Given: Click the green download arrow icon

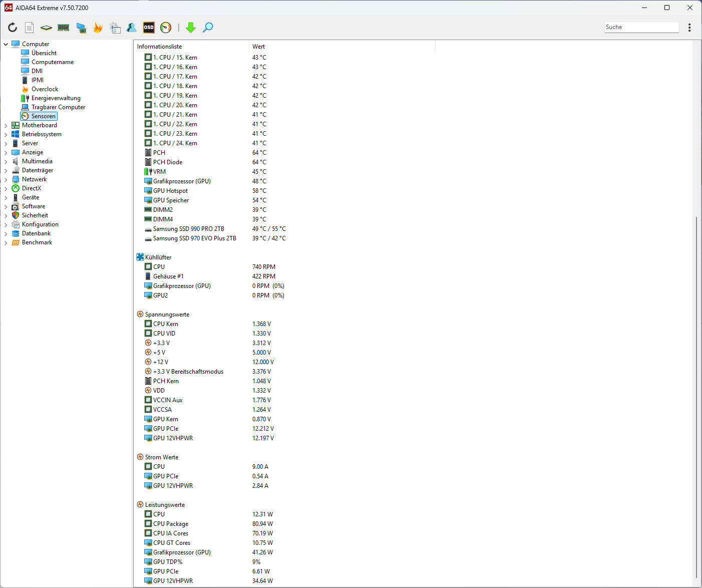Looking at the screenshot, I should point(191,28).
